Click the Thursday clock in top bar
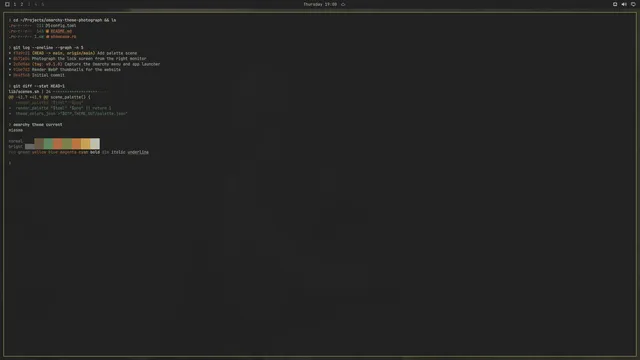The height and width of the screenshot is (360, 640). tap(320, 4)
